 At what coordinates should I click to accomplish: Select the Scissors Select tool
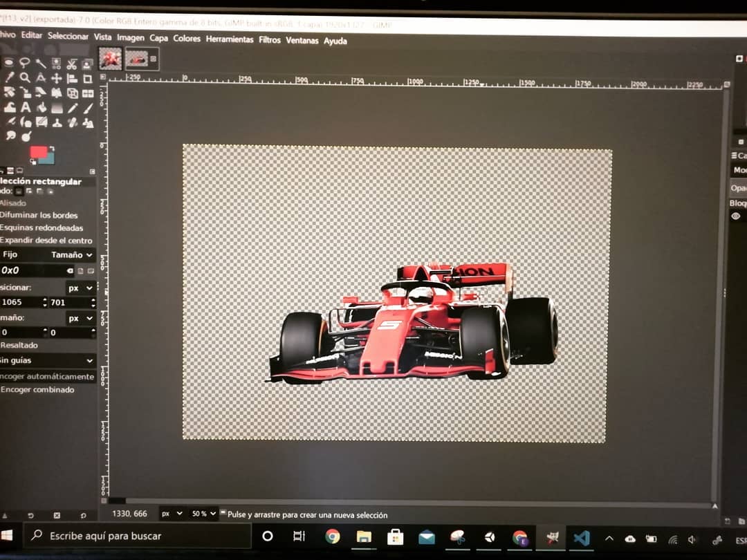72,64
